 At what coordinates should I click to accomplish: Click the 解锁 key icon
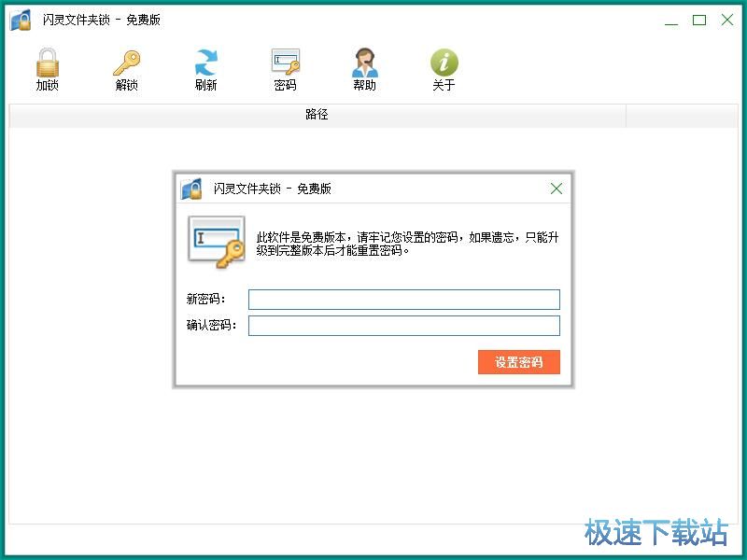click(x=126, y=63)
